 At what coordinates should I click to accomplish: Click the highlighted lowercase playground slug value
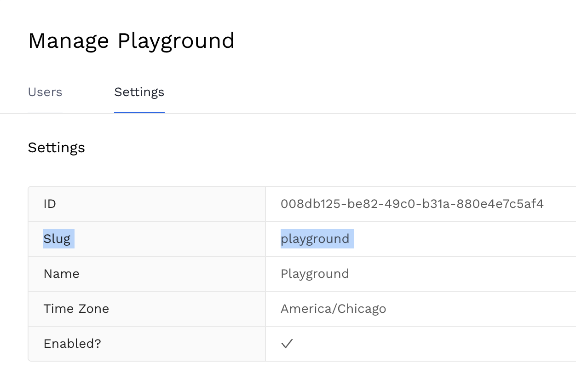[315, 239]
